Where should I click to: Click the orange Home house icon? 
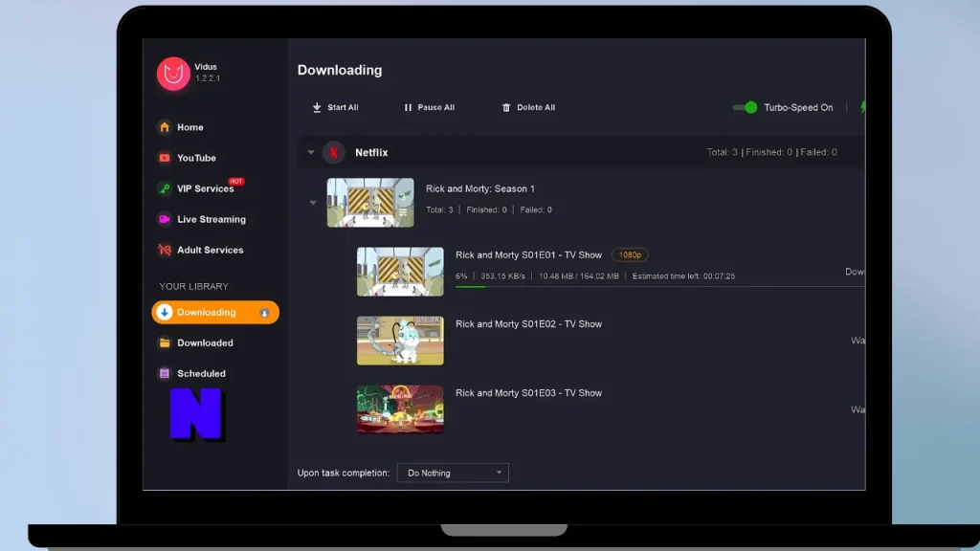[x=165, y=127]
